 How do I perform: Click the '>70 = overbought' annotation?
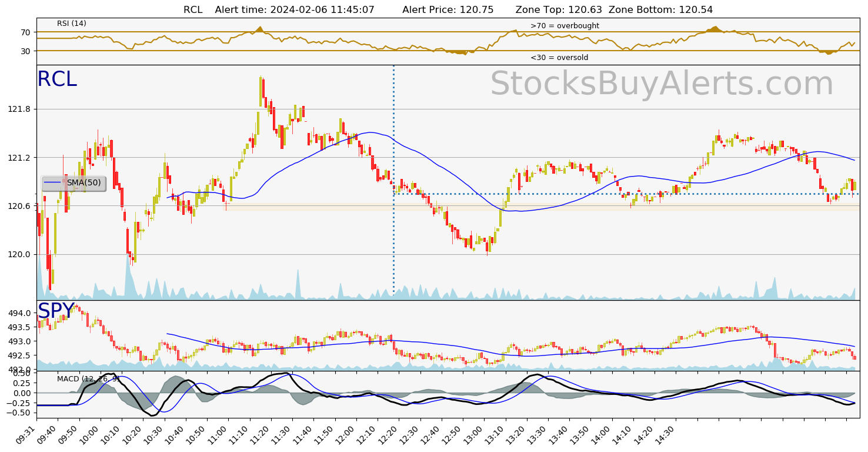click(565, 26)
